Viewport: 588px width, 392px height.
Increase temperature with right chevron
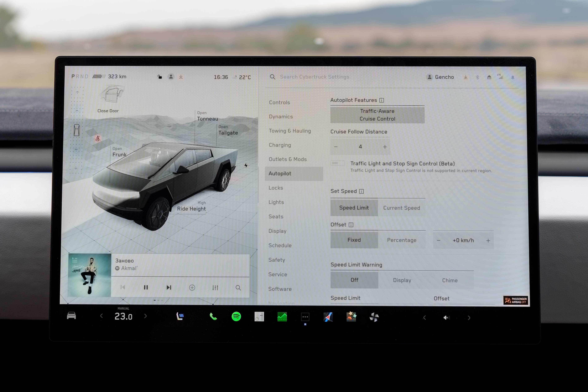tap(145, 316)
